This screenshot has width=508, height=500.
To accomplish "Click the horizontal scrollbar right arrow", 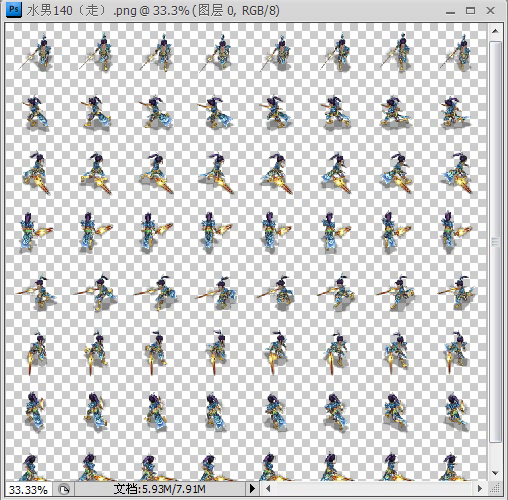I will point(480,489).
